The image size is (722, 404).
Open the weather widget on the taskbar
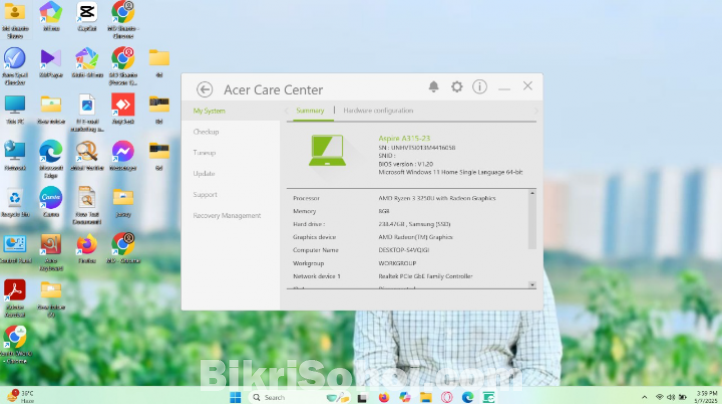21,397
